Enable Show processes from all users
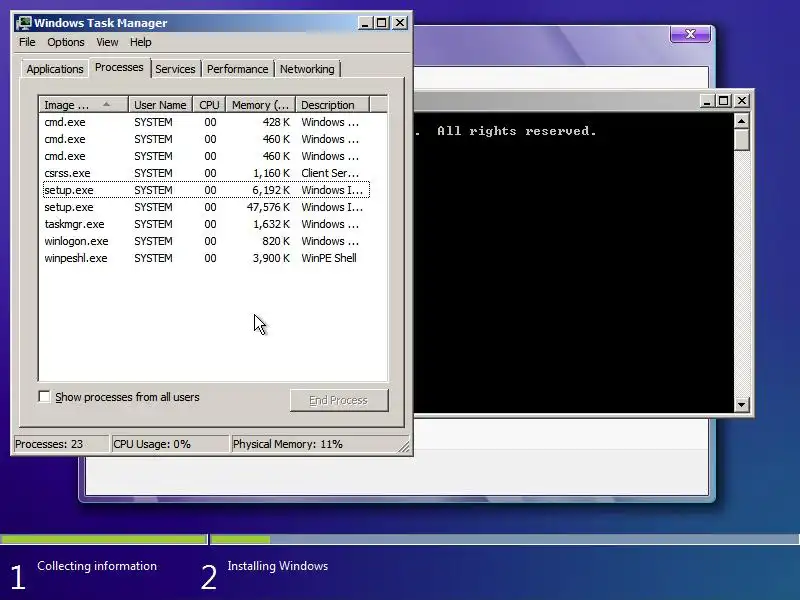Image resolution: width=800 pixels, height=600 pixels. pyautogui.click(x=44, y=396)
